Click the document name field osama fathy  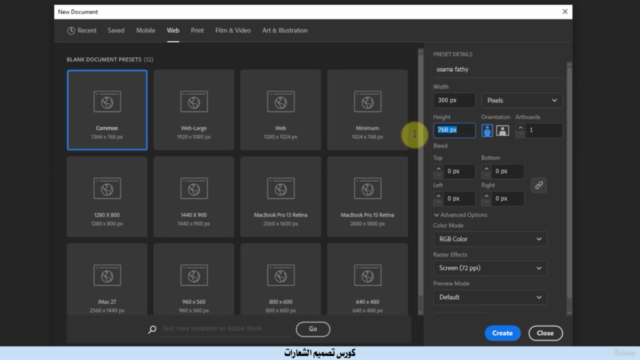[497, 69]
